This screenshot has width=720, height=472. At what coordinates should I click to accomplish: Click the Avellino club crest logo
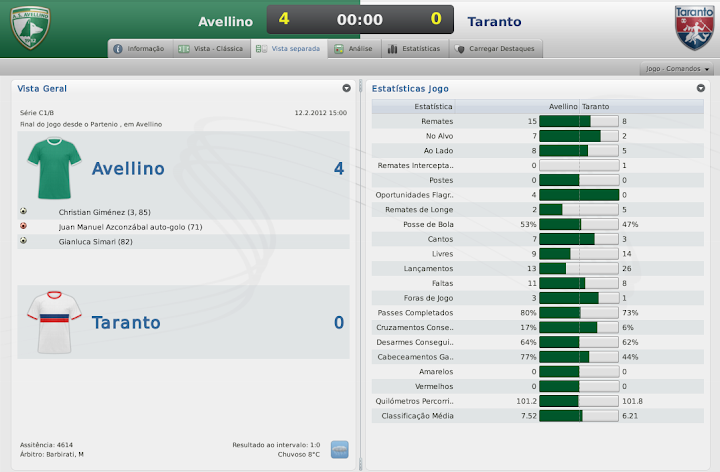click(x=30, y=27)
